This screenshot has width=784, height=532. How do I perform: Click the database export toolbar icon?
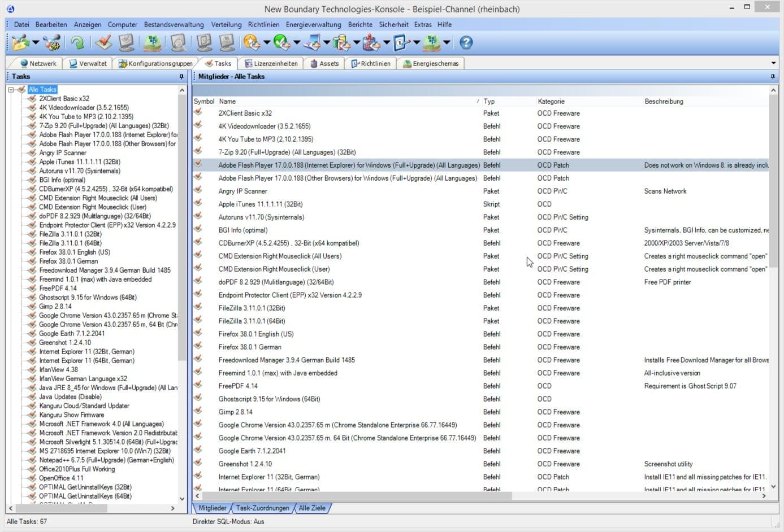point(342,42)
